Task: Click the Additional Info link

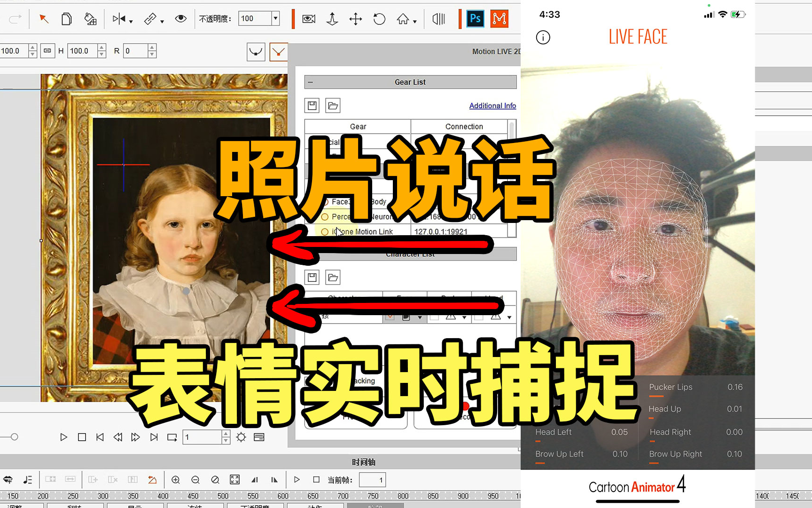Action: tap(492, 105)
